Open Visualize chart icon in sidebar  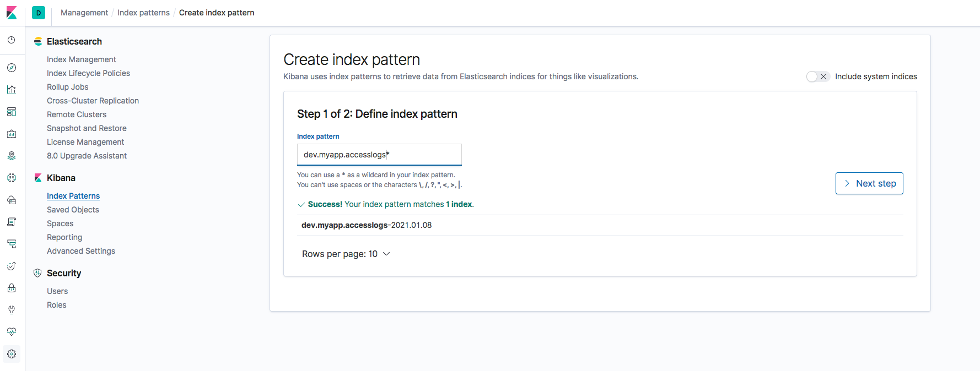(12, 90)
